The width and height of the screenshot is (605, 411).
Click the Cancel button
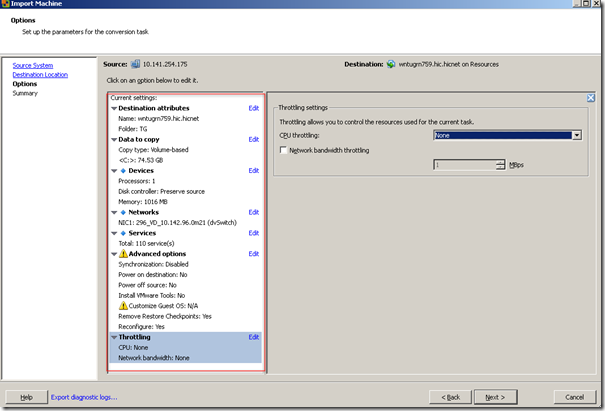[x=575, y=397]
